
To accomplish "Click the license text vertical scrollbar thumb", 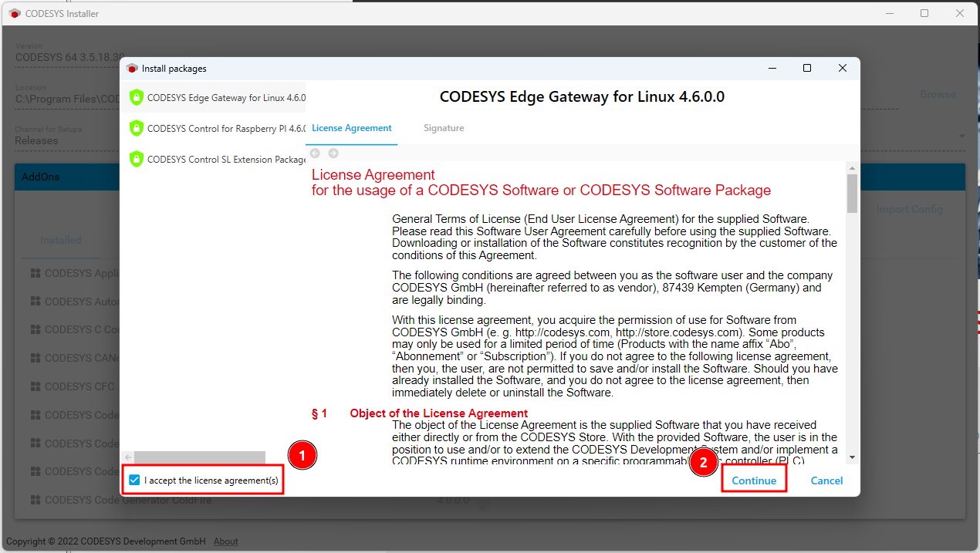I will (852, 194).
